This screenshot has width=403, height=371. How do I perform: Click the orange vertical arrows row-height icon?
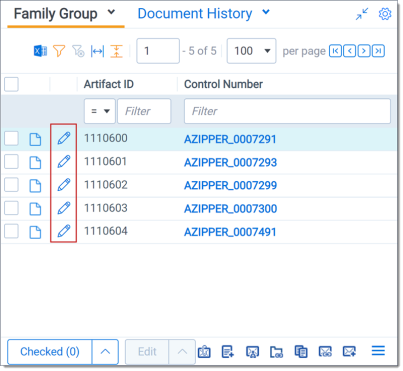(x=116, y=51)
